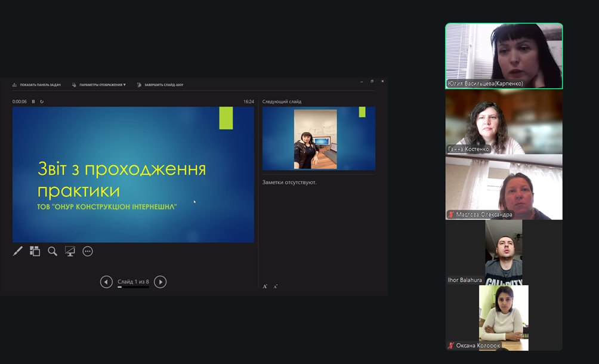Select Ганна Костенко video tile
599x364 pixels.
pos(504,122)
